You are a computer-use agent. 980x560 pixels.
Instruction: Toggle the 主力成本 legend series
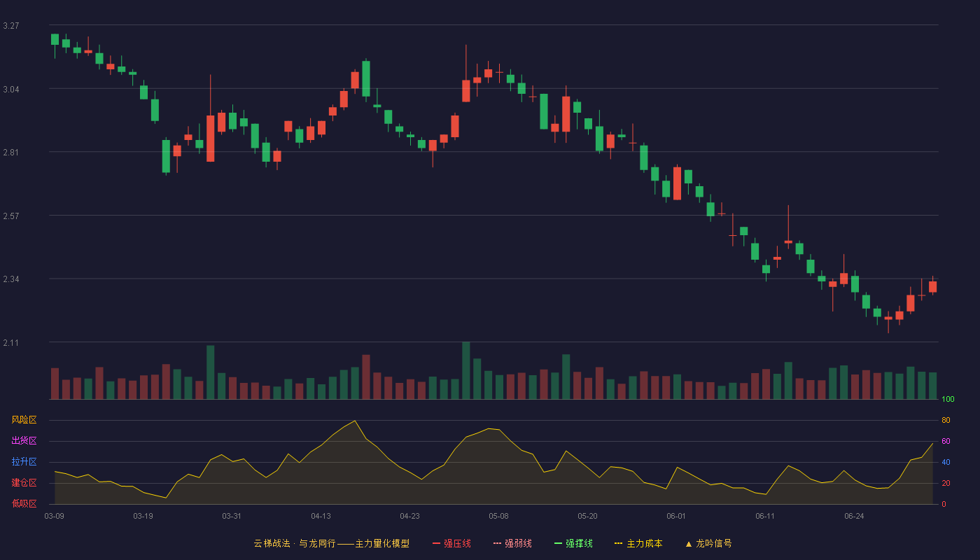click(638, 543)
